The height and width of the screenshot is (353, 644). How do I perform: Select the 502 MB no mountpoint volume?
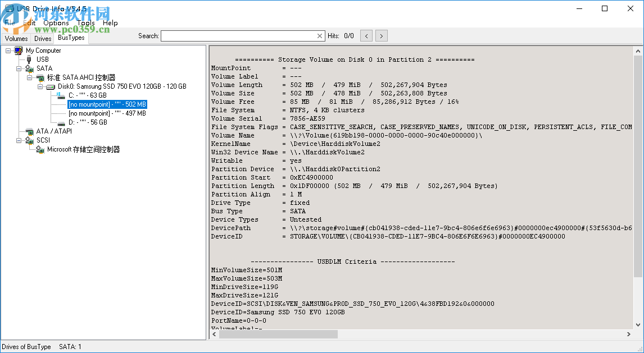coord(107,104)
